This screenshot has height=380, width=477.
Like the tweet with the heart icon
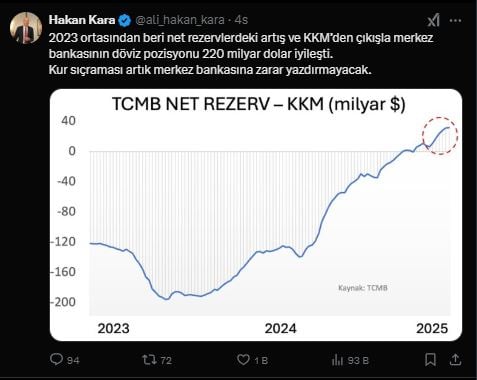pos(243,360)
